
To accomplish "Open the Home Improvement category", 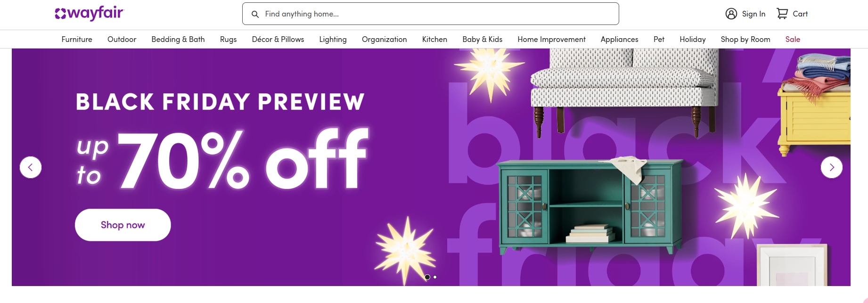I will (x=551, y=39).
